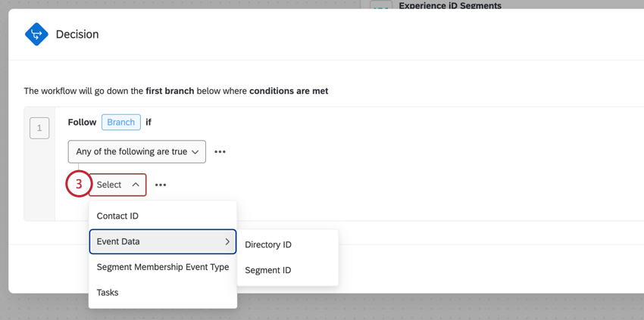Open options dots beside Any of the following
644x320 pixels.
(x=220, y=152)
